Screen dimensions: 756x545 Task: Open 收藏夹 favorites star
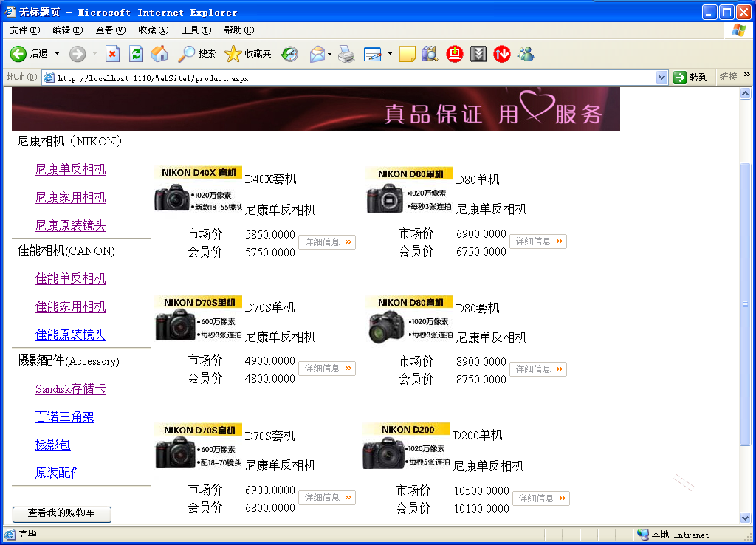coord(248,53)
